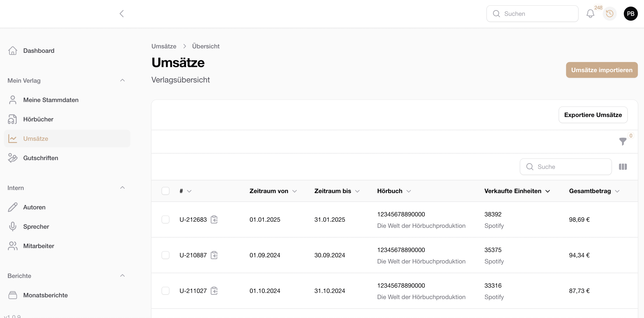644x318 pixels.
Task: Open the Monatsberichte menu entry
Action: [x=45, y=295]
